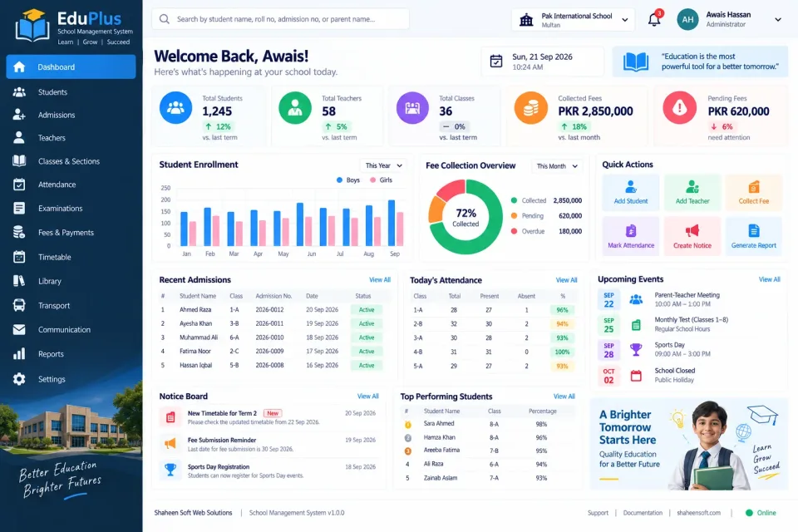Image resolution: width=798 pixels, height=532 pixels.
Task: Click the School Closed calendar icon
Action: click(636, 376)
